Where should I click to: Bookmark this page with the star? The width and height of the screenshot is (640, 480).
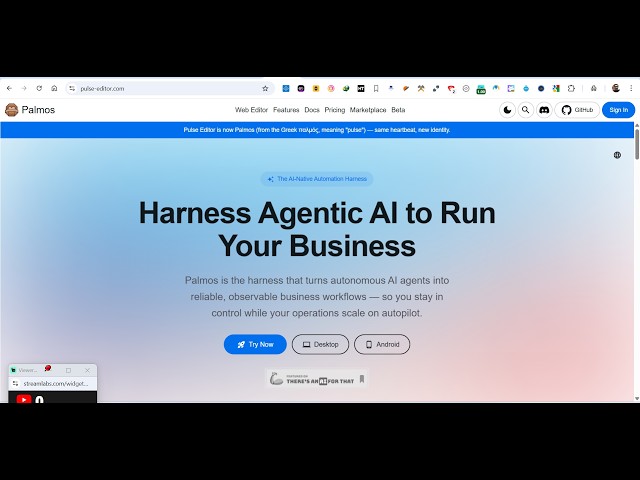tap(265, 89)
